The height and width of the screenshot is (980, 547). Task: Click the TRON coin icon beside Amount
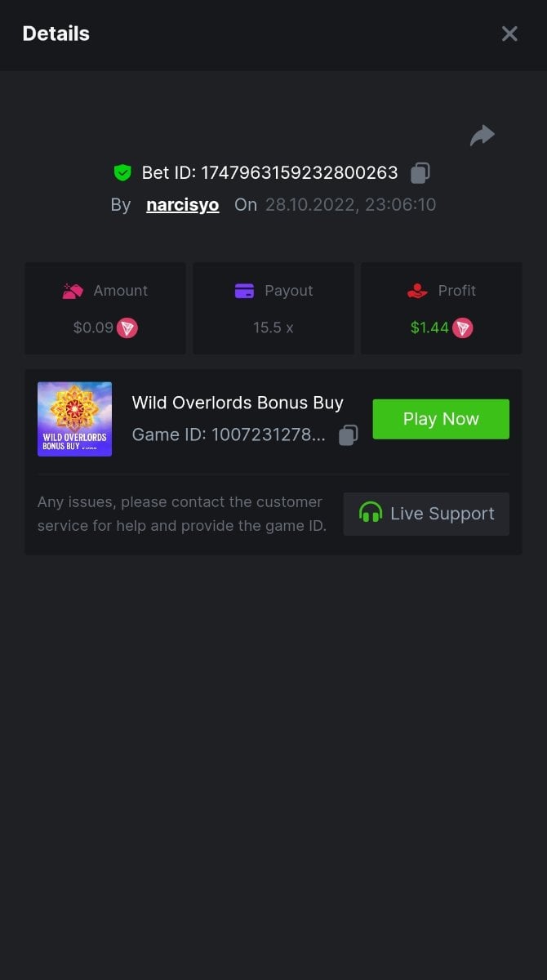127,327
